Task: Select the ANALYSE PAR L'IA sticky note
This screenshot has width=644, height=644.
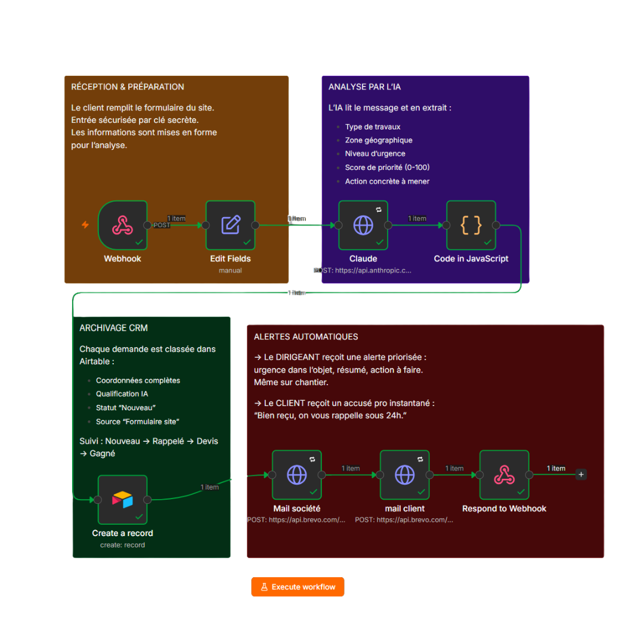Action: click(x=364, y=86)
